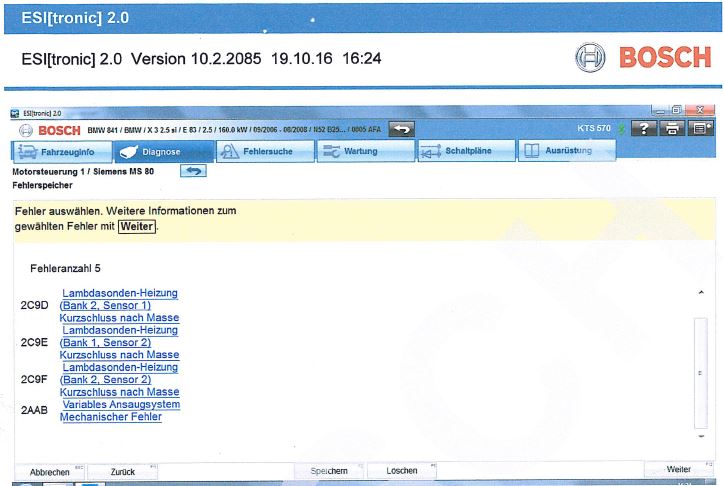Click the Weiter button at bottom

(x=679, y=469)
